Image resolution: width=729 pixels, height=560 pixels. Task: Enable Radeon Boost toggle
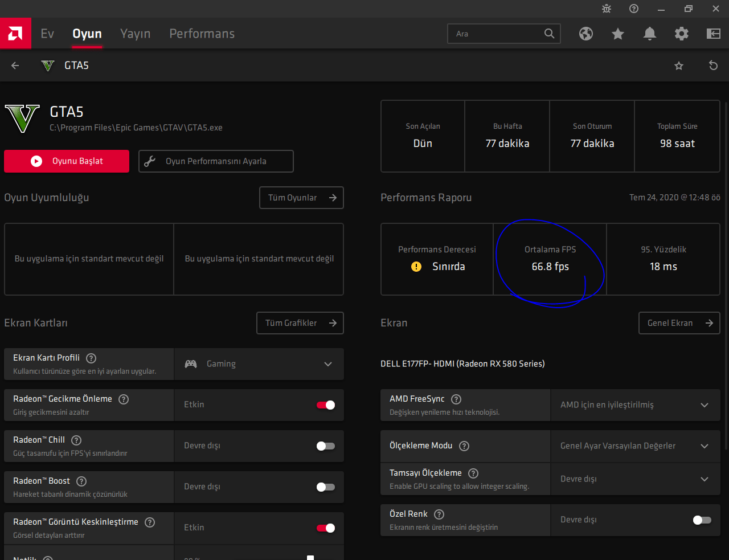pyautogui.click(x=326, y=487)
